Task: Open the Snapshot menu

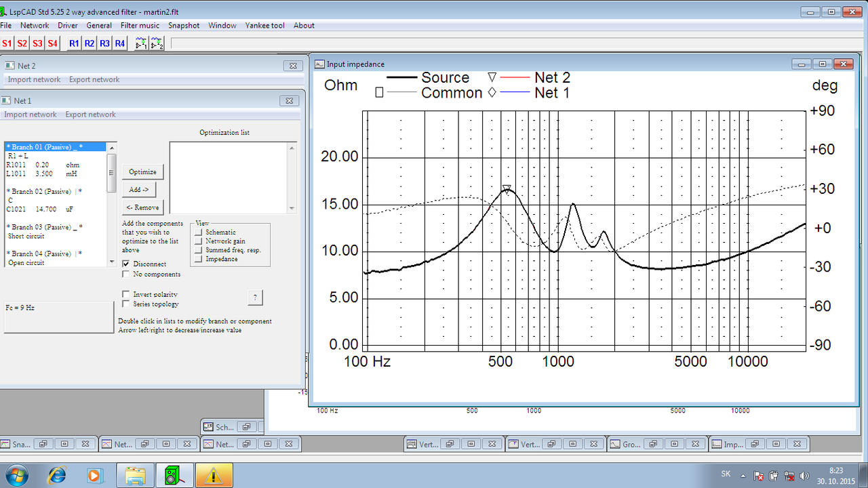Action: [184, 26]
